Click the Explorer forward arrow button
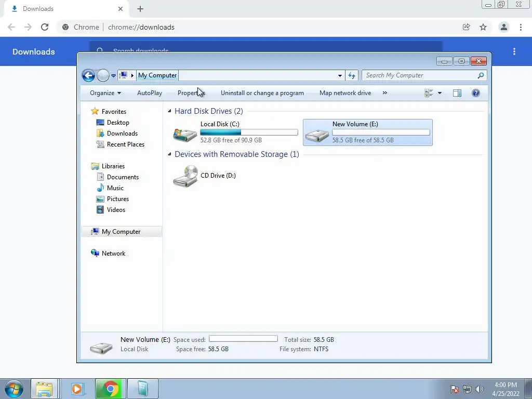Viewport: 532px width, 399px height. 103,75
